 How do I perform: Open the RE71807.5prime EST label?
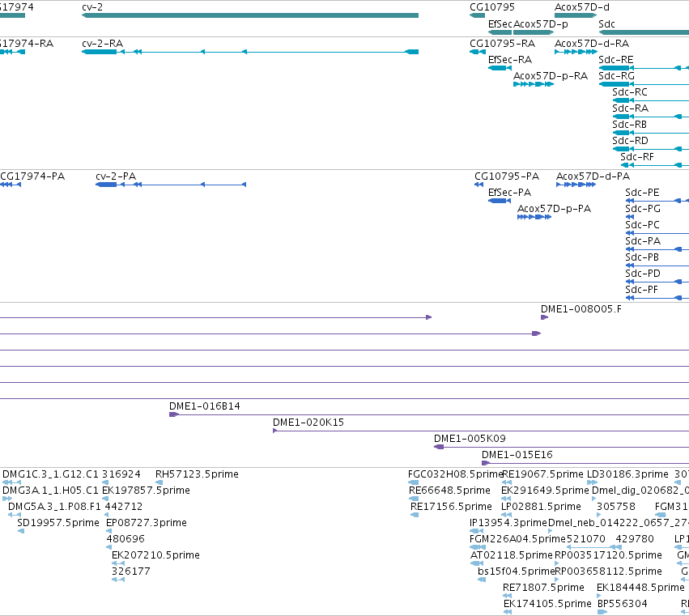pos(543,588)
